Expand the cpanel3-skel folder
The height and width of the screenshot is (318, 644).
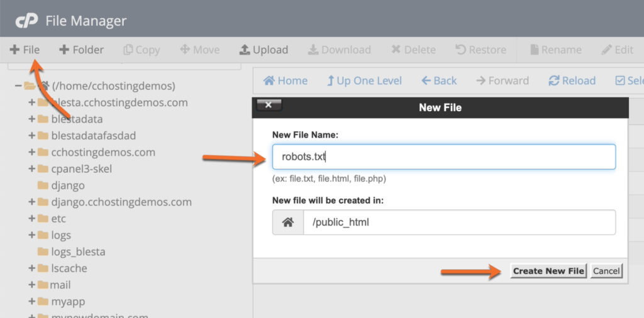[x=31, y=168]
